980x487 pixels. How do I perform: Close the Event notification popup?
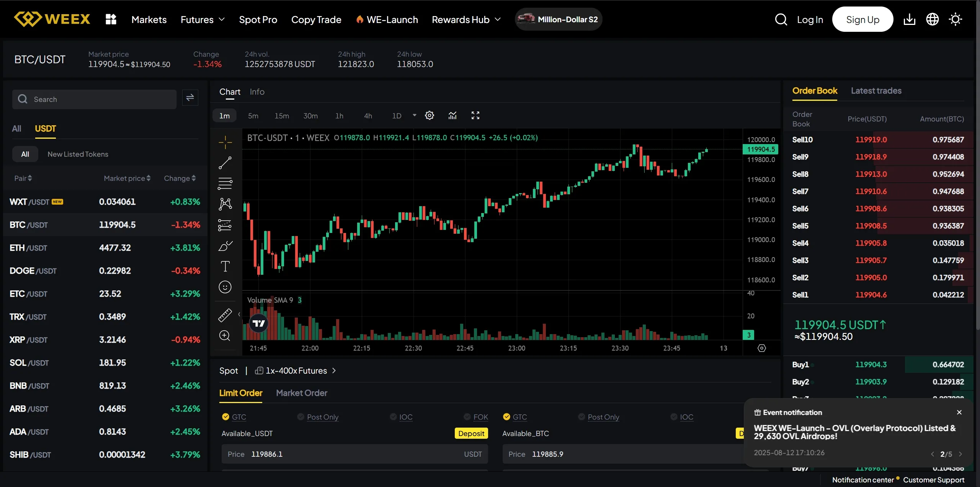click(959, 412)
